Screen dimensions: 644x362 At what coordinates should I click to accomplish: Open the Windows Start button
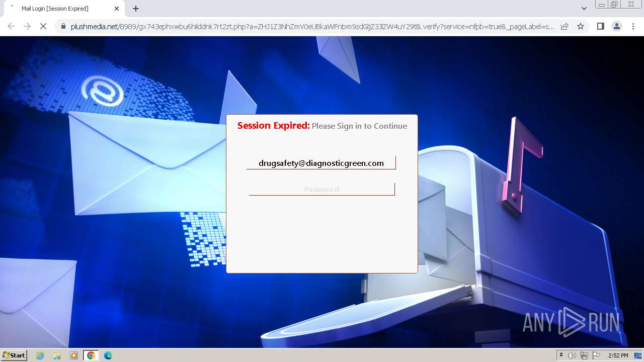click(14, 355)
